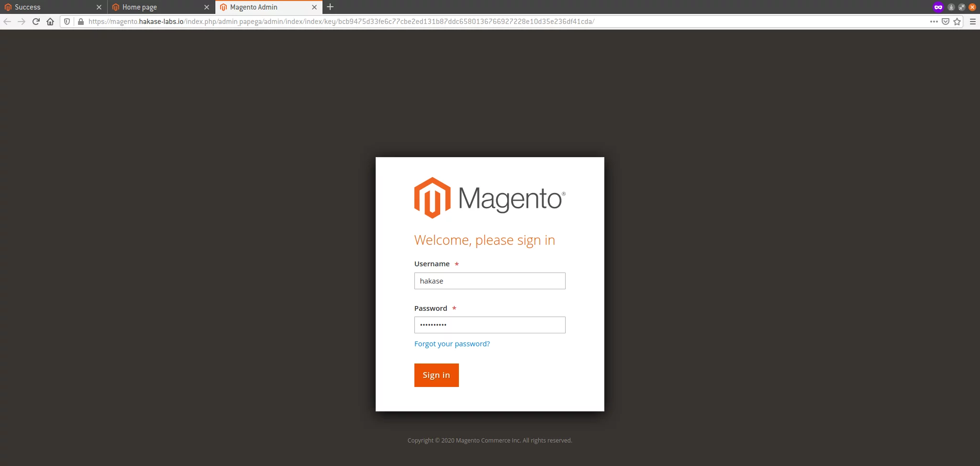
Task: View site security padlock info
Action: point(81,22)
